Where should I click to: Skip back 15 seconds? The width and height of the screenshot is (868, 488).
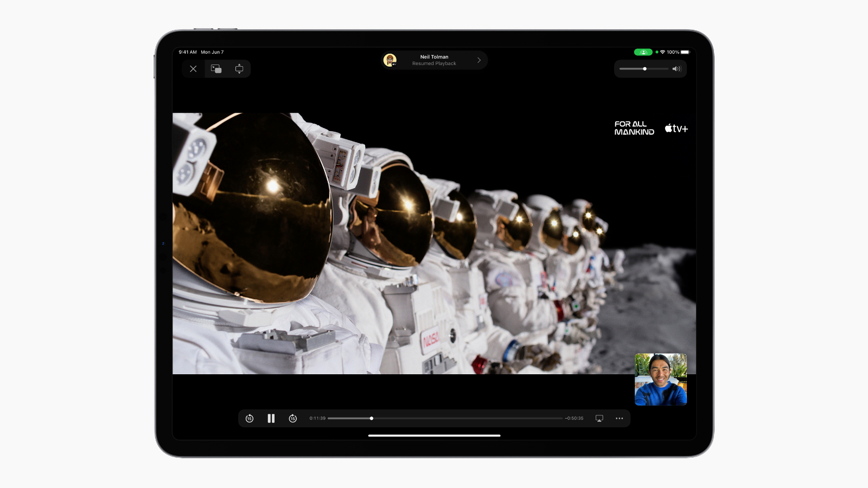click(x=249, y=418)
